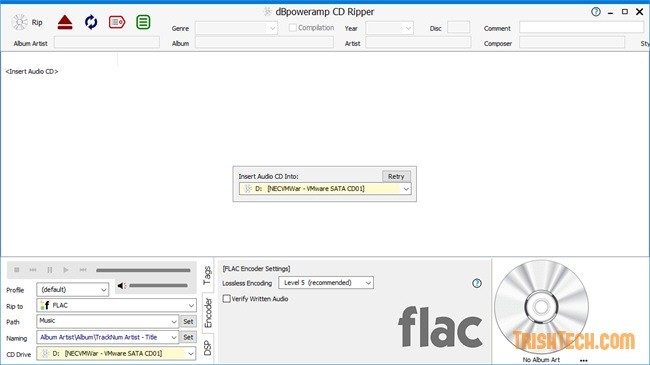This screenshot has width=650, height=365.
Task: Switch to the Encoder tab
Action: 208,313
